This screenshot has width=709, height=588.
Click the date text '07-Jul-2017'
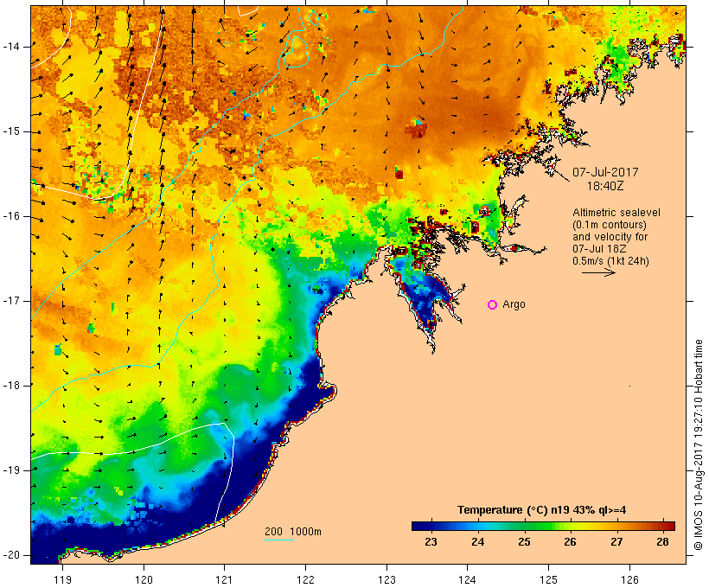tap(605, 172)
